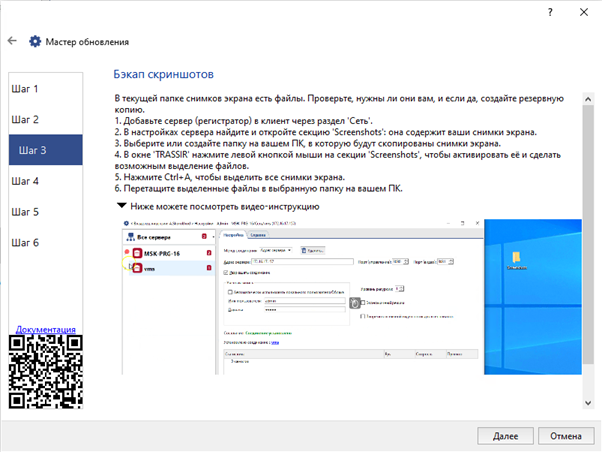The height and width of the screenshot is (452, 602).
Task: Click the MSK-PRC-16 server icon in video
Action: 136,253
